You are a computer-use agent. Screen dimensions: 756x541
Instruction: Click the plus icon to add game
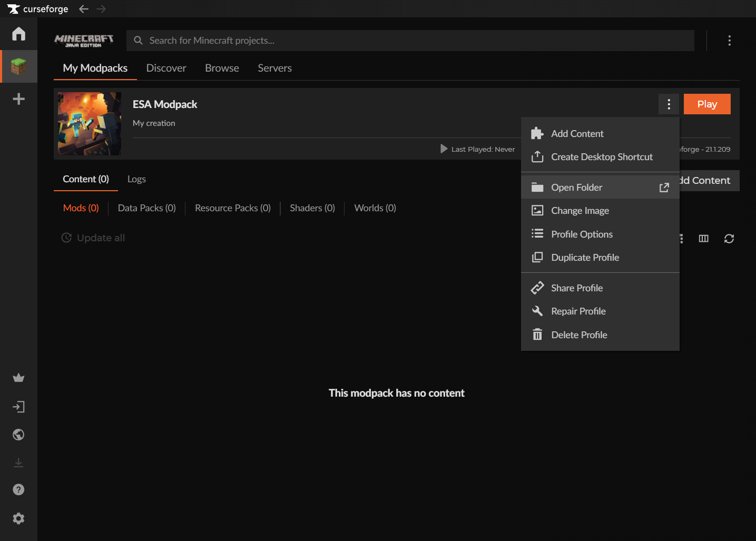pos(18,99)
